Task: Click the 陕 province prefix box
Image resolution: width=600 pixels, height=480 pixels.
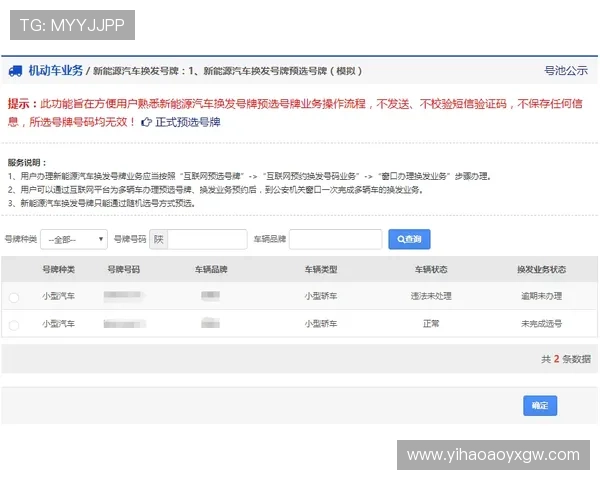Action: pyautogui.click(x=159, y=240)
